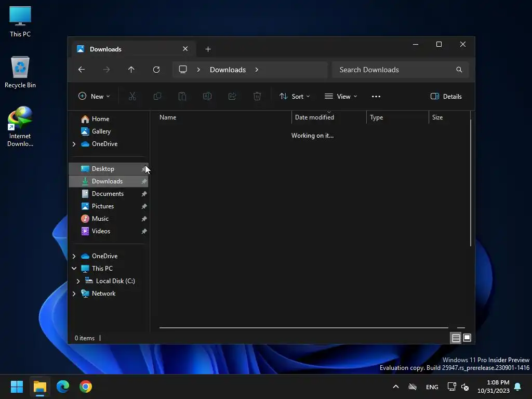532x399 pixels.
Task: Select the Downloads tab
Action: pos(132,49)
